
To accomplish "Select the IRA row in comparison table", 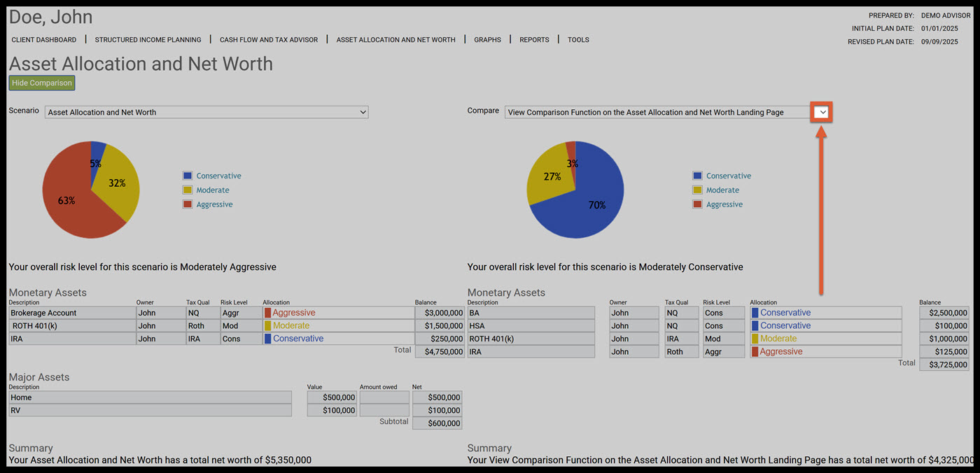I will tap(531, 352).
